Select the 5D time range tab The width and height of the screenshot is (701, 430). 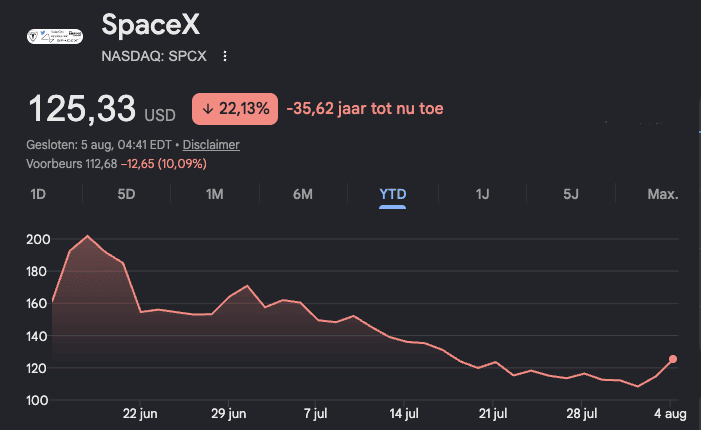126,194
